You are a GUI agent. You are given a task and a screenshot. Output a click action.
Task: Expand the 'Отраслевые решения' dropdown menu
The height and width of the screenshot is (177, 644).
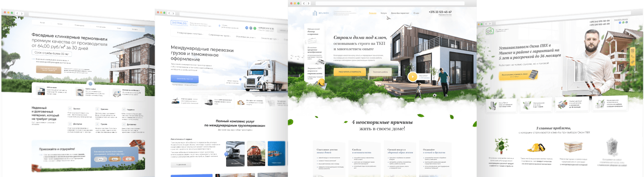(x=245, y=37)
